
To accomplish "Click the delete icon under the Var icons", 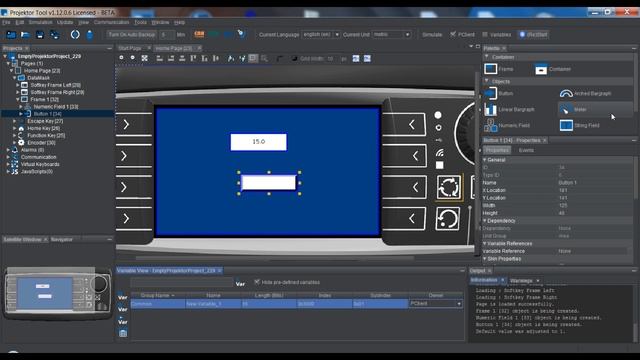I will [123, 333].
